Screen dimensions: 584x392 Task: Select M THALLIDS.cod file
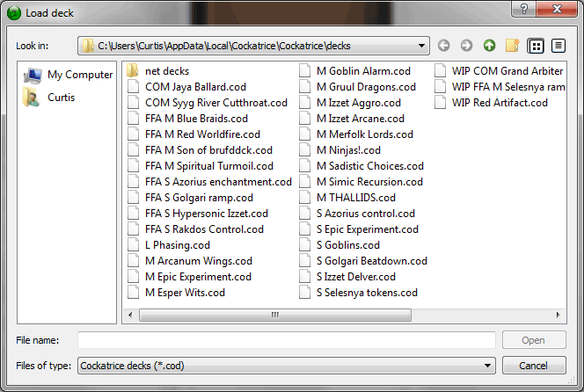click(x=347, y=198)
